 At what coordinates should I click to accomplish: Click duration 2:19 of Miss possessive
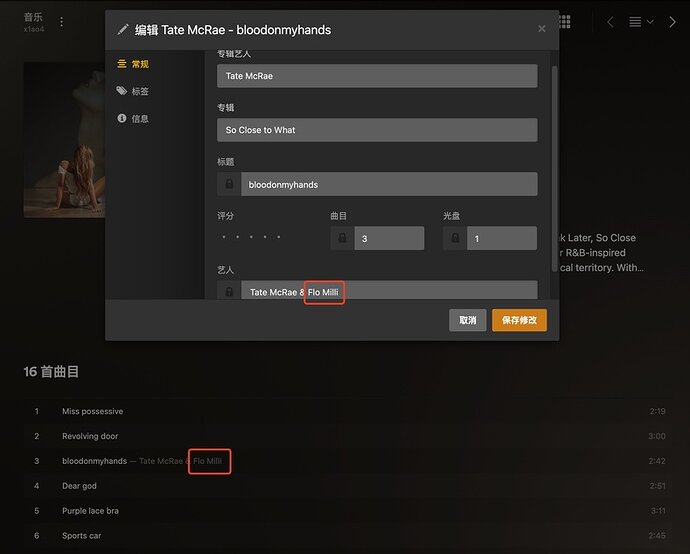[x=657, y=411]
